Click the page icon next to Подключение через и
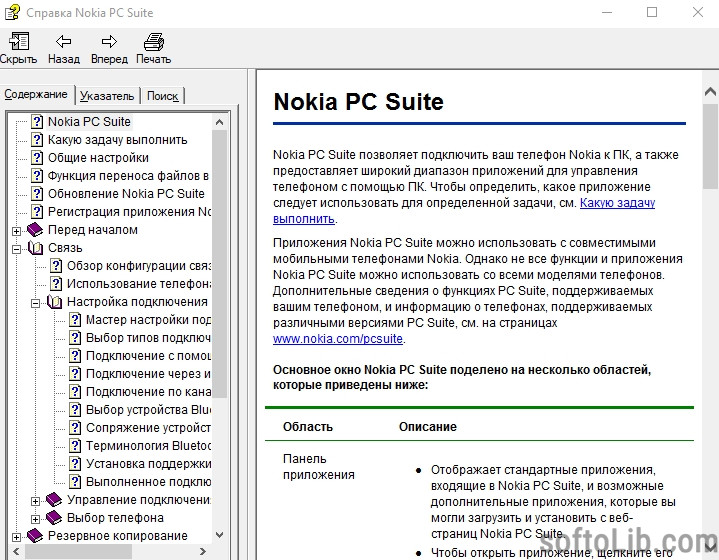The width and height of the screenshot is (719, 560). point(75,374)
